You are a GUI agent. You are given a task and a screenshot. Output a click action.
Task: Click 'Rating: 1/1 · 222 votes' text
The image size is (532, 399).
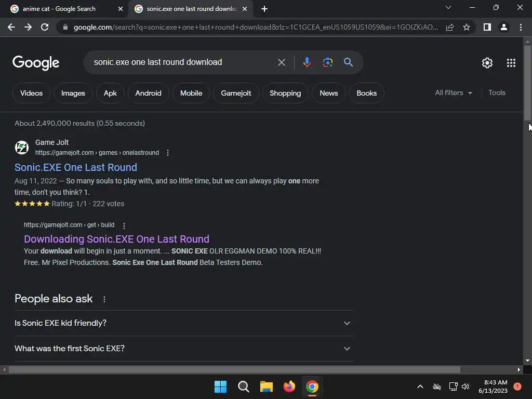point(88,204)
